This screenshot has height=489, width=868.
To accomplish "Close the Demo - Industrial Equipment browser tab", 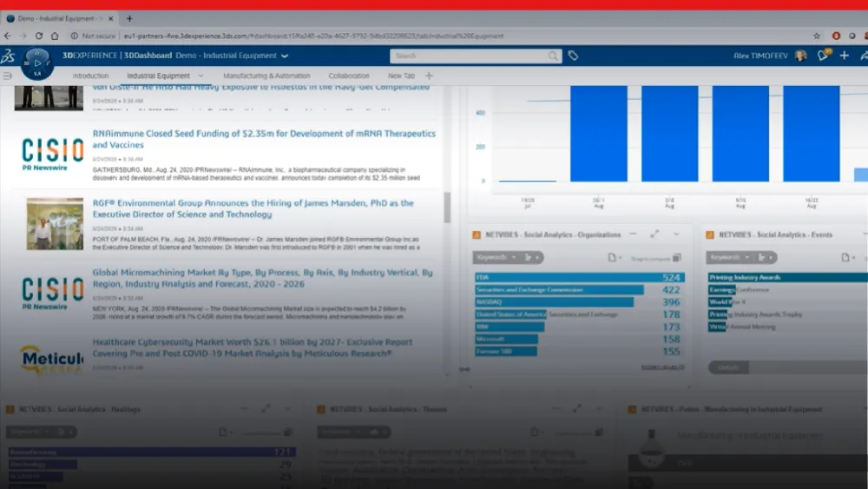I will [111, 18].
